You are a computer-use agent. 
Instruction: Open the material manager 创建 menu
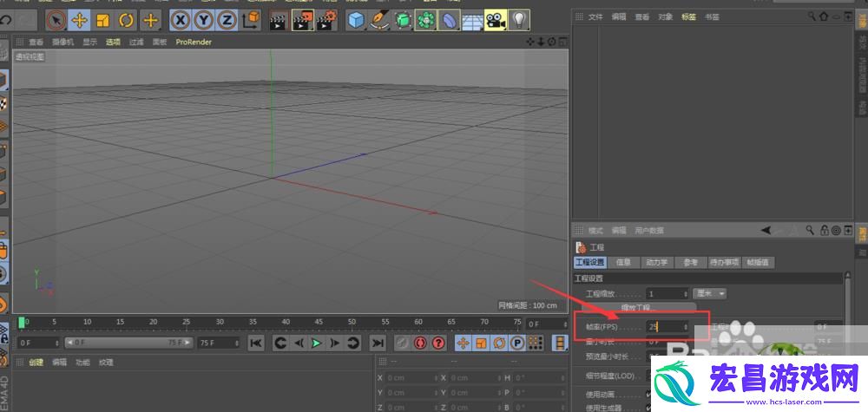point(36,363)
